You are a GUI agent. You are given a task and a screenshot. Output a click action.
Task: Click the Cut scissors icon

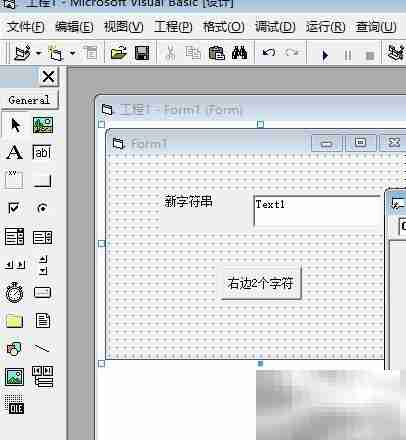[x=170, y=53]
